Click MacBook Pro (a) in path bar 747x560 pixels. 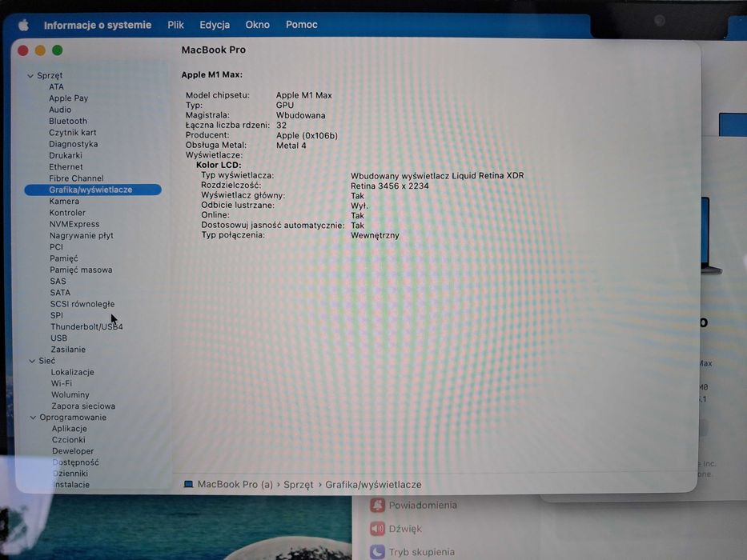(x=235, y=484)
